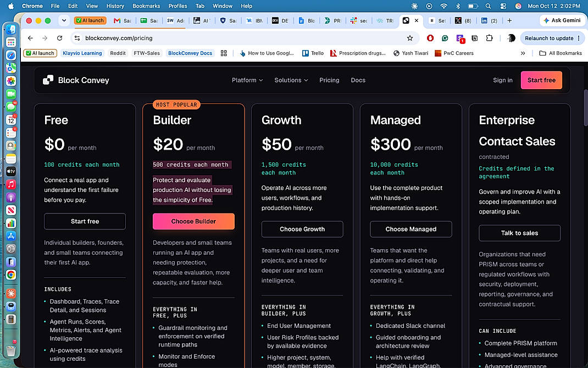
Task: Switch to the LinkedIn tab
Action: click(x=489, y=21)
